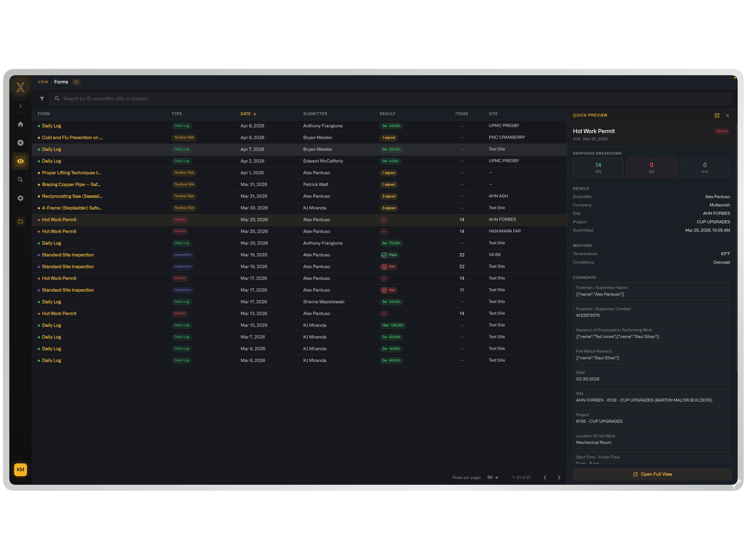Click the 16w · 128.00h result badge
747x560 pixels.
pyautogui.click(x=392, y=325)
